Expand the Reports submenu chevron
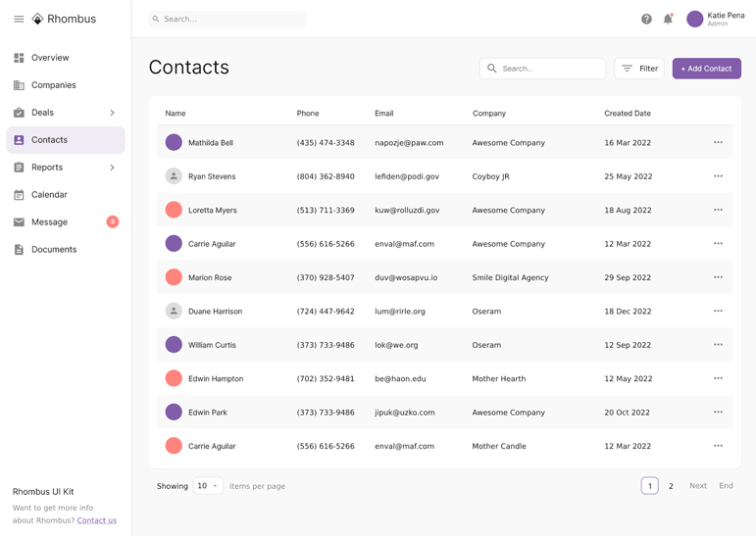Viewport: 756px width, 536px height. click(x=112, y=168)
